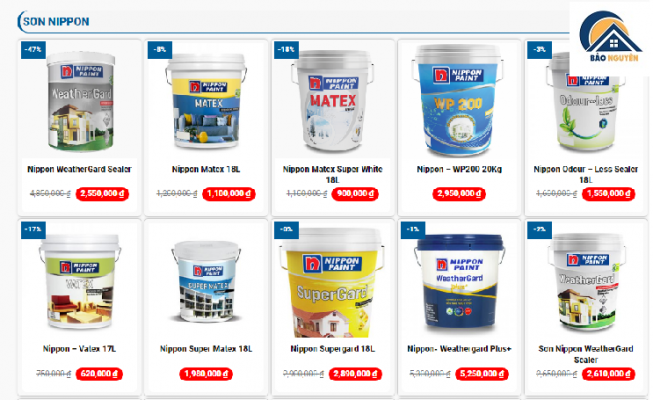Open the Super Matex bucket image
The height and width of the screenshot is (400, 653).
(207, 282)
